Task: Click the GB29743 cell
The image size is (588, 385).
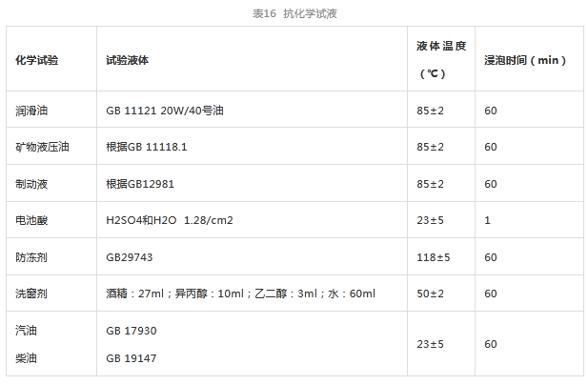Action: (131, 257)
